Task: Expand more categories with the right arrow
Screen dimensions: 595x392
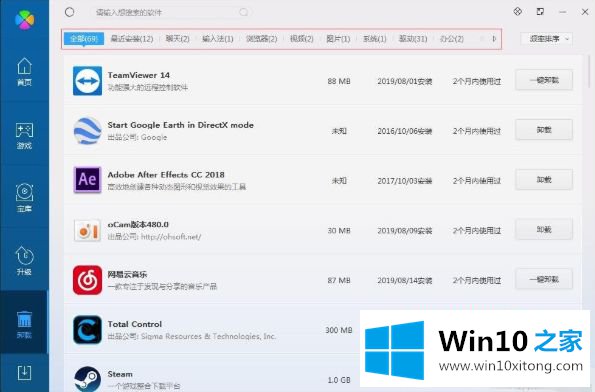Action: click(x=494, y=38)
